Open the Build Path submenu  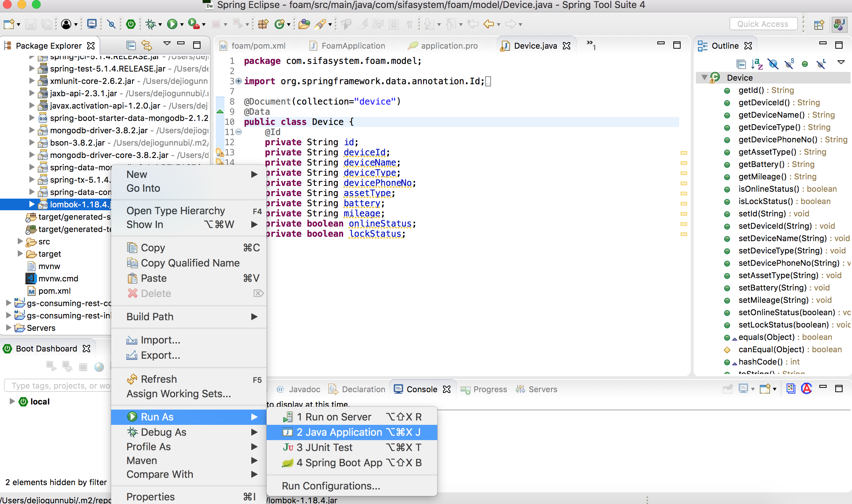[189, 317]
